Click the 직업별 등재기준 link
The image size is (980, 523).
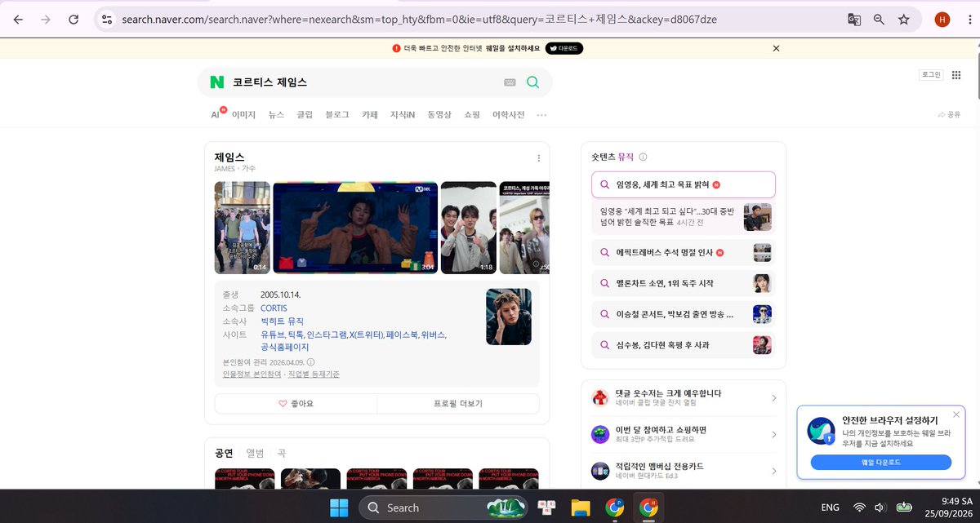tap(313, 375)
